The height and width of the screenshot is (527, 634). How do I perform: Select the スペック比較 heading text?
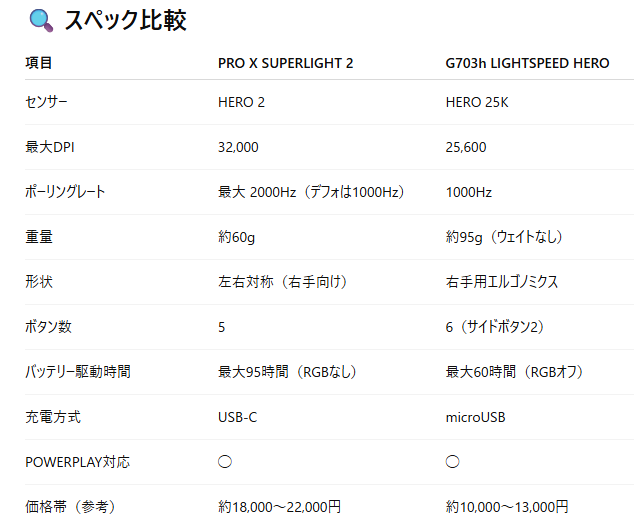pos(125,20)
